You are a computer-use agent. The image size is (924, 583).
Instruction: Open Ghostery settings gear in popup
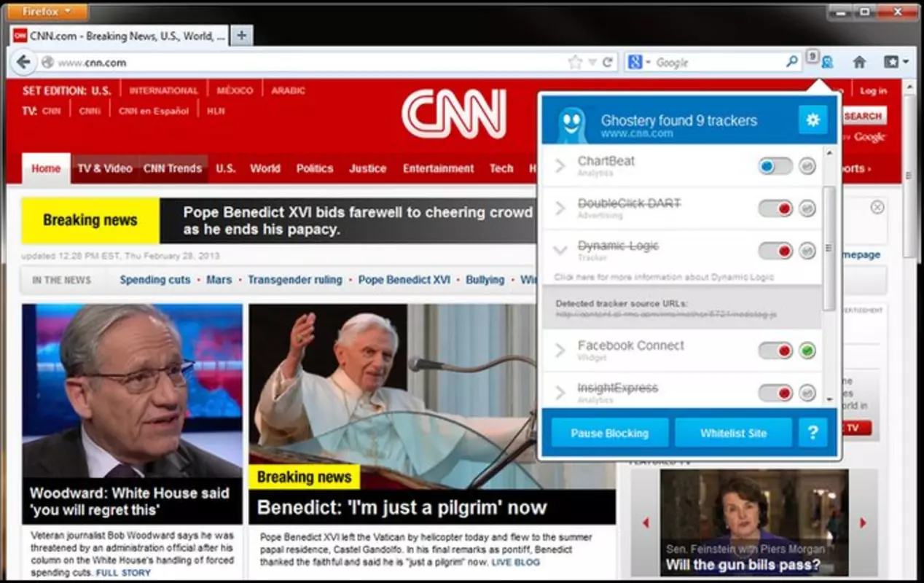coord(813,120)
